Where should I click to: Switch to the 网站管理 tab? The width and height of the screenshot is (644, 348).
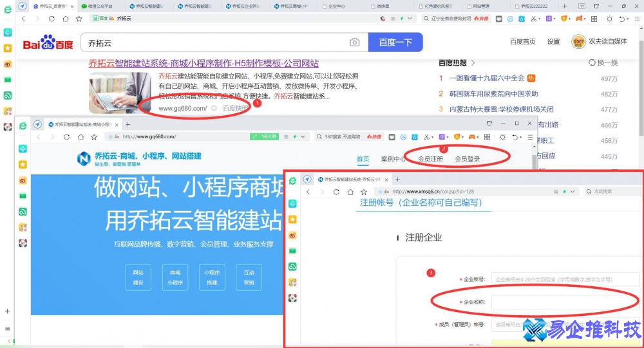tap(480, 6)
